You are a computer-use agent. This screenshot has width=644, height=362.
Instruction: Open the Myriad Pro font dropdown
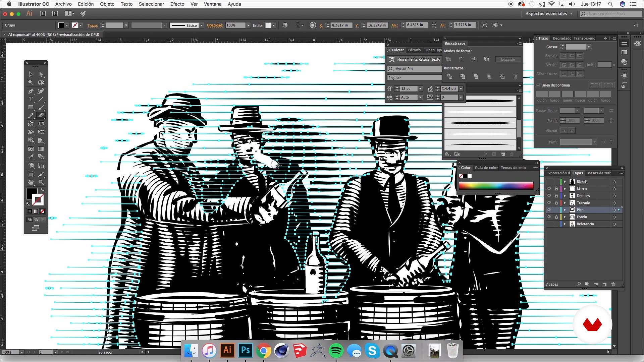[x=415, y=69]
